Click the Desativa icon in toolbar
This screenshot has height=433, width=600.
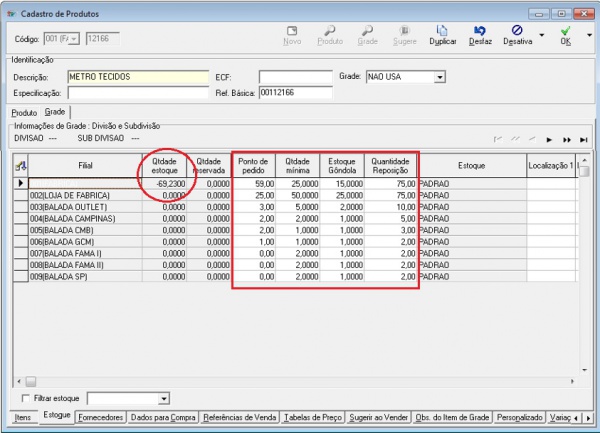[x=516, y=31]
